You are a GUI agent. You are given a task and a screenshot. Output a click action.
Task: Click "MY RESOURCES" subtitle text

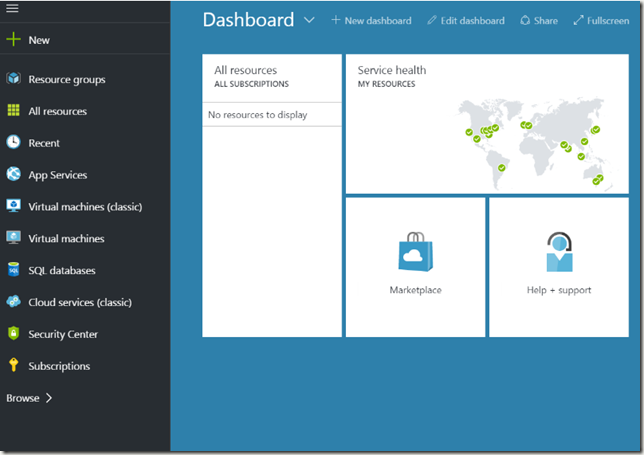[x=386, y=84]
